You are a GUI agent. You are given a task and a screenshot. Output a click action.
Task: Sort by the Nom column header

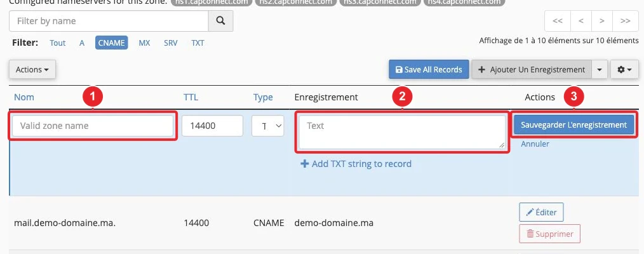24,97
